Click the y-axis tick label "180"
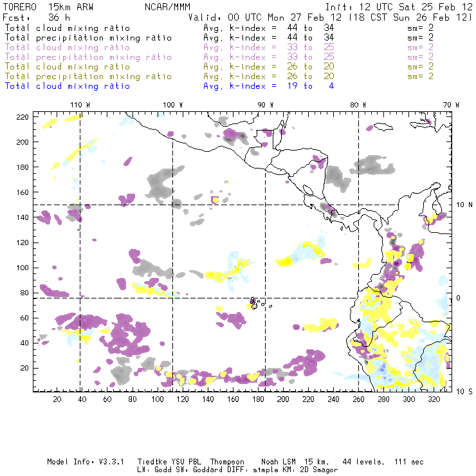476x476 pixels. pos(23,167)
